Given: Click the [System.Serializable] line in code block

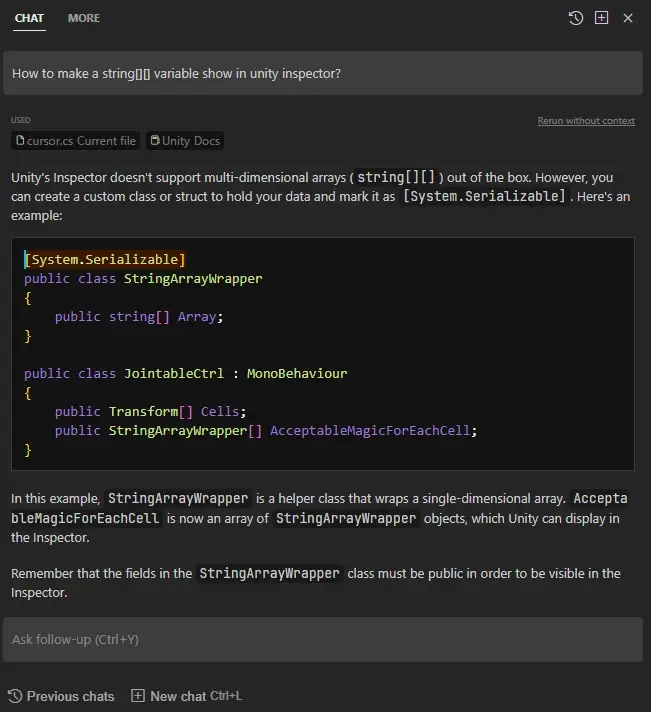Looking at the screenshot, I should coord(105,259).
